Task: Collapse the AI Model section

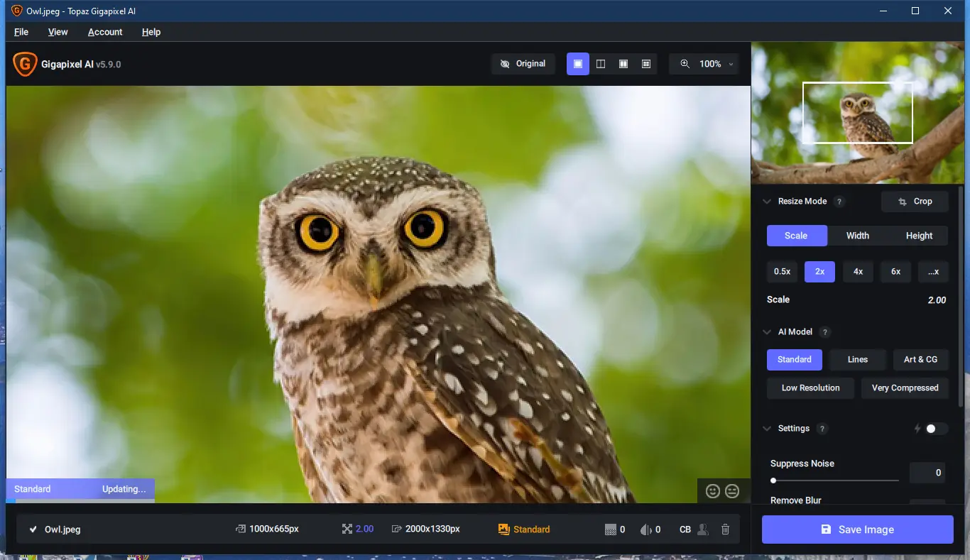Action: point(767,332)
